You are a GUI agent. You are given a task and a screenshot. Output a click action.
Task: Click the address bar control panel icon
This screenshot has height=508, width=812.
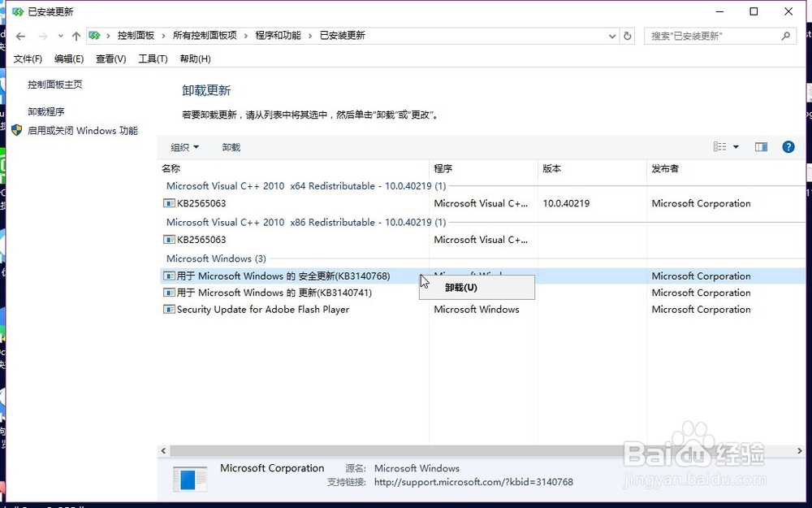point(95,36)
